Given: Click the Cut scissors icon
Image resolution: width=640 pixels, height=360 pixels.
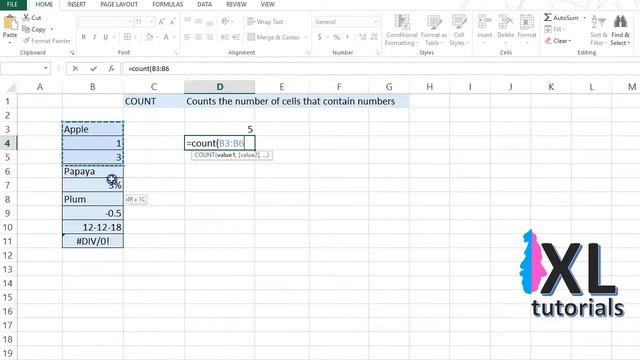Looking at the screenshot, I should click(x=26, y=18).
